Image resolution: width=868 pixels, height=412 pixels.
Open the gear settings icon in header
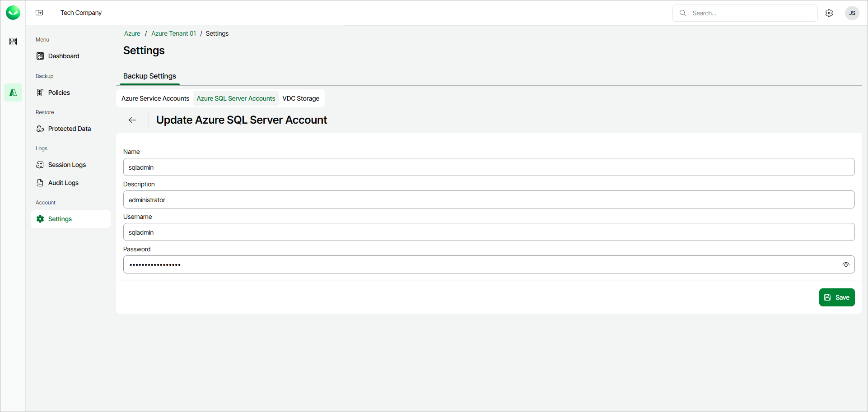point(829,13)
